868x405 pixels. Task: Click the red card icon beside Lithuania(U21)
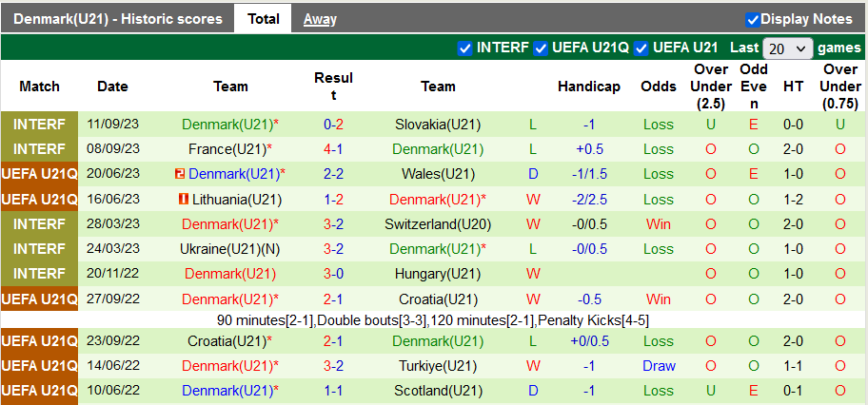coord(184,199)
